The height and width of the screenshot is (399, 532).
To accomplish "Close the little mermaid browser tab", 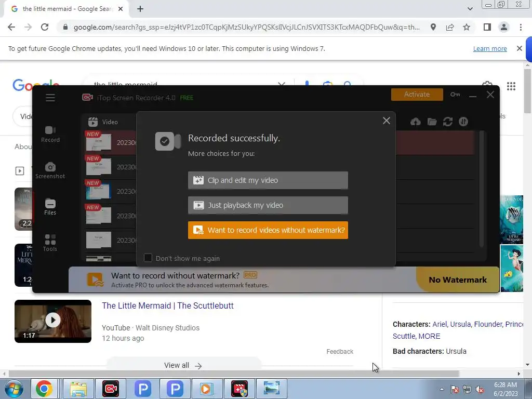I will point(121,9).
